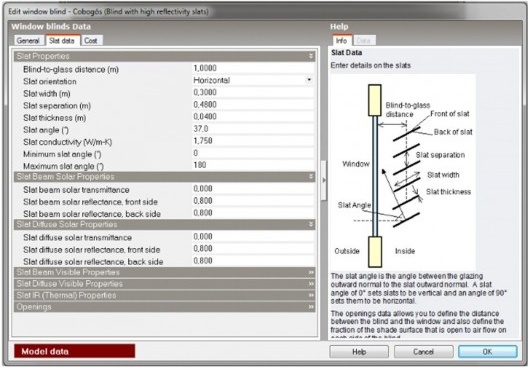
Task: Click the Slat conductivity value field
Action: [x=253, y=141]
